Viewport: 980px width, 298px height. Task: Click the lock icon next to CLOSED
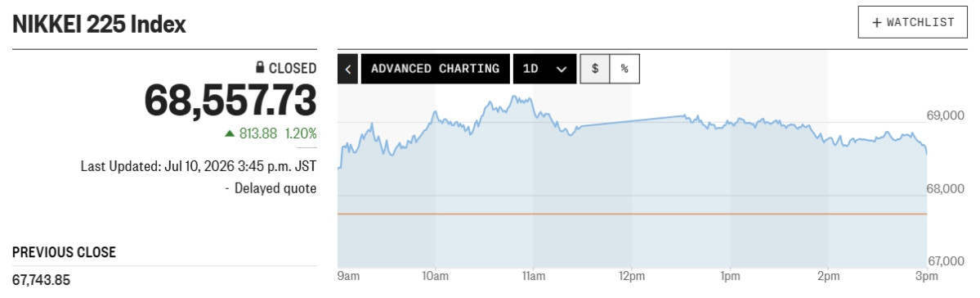click(x=260, y=68)
